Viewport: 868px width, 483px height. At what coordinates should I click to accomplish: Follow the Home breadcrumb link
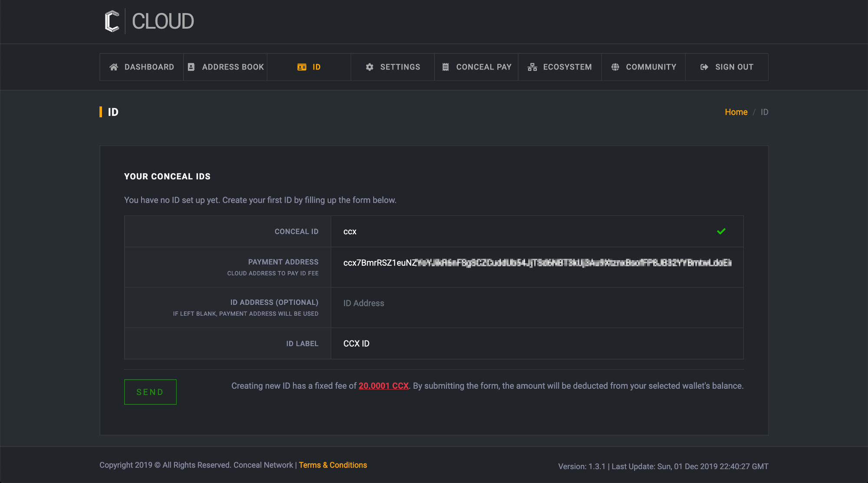click(x=736, y=112)
